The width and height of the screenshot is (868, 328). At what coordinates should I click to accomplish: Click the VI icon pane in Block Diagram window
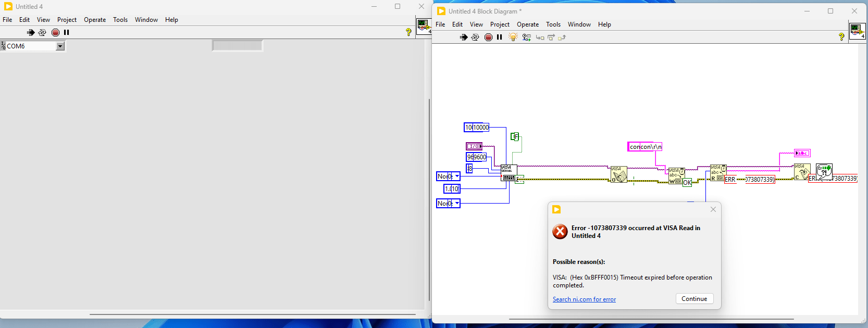point(858,31)
